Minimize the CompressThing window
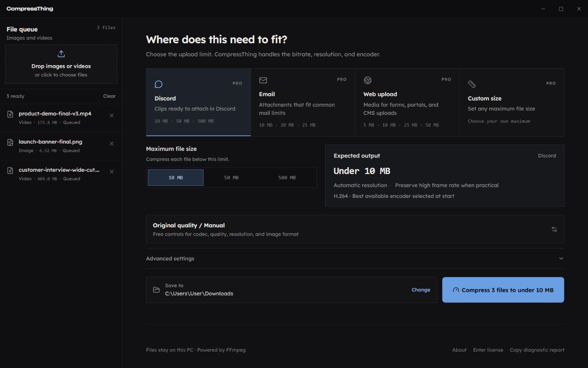This screenshot has height=368, width=588. pyautogui.click(x=543, y=9)
